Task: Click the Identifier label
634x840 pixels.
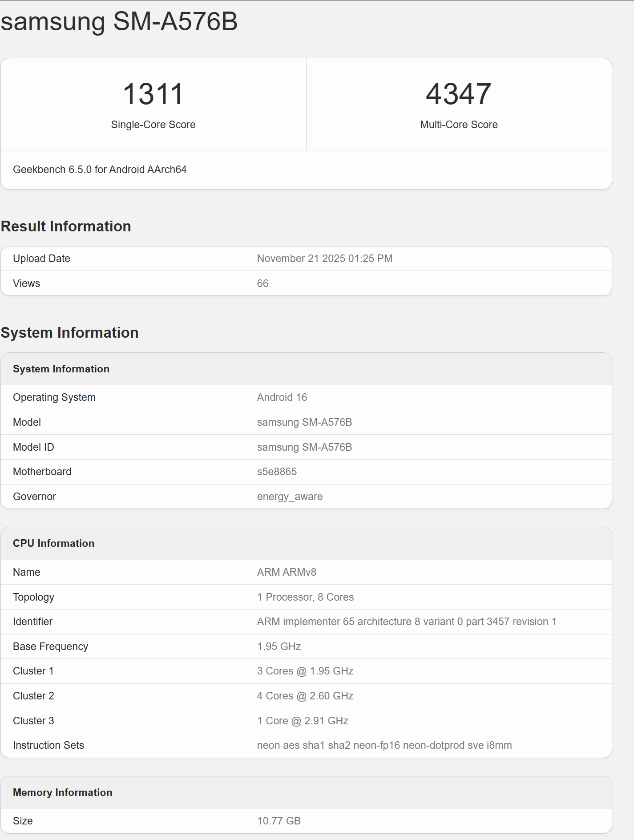Action: click(32, 622)
